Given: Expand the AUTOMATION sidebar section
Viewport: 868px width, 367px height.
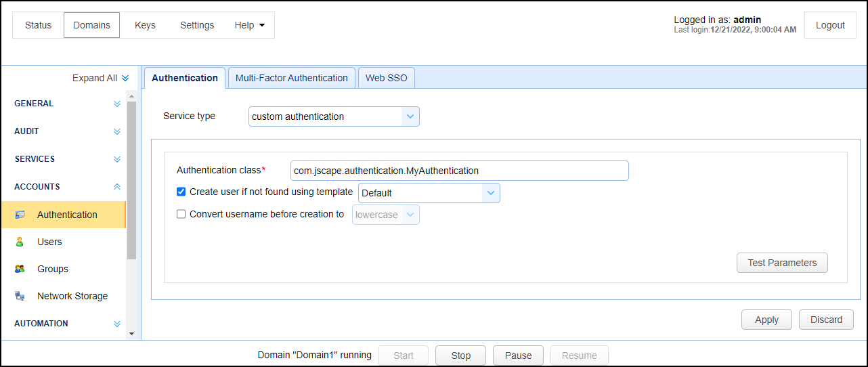Looking at the screenshot, I should point(117,324).
